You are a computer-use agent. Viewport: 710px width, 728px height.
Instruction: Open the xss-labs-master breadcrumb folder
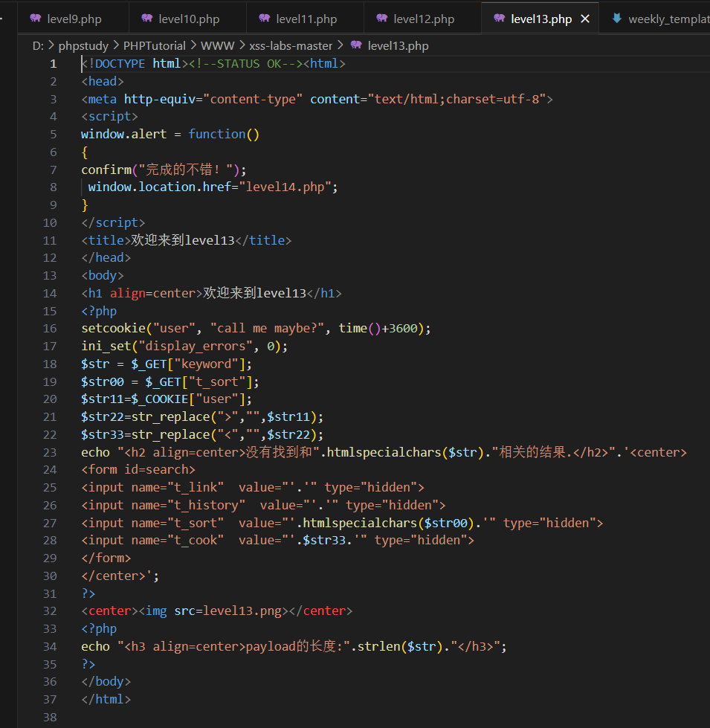point(291,46)
